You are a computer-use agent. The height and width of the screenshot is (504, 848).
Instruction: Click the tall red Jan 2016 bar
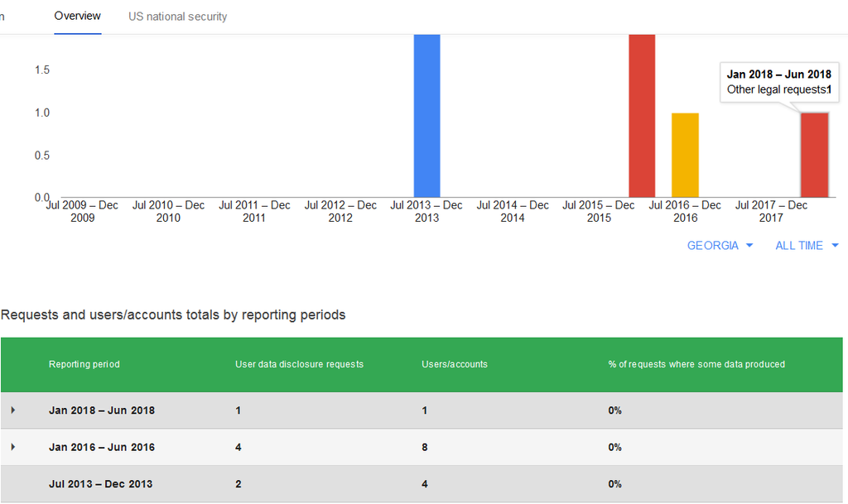click(642, 116)
